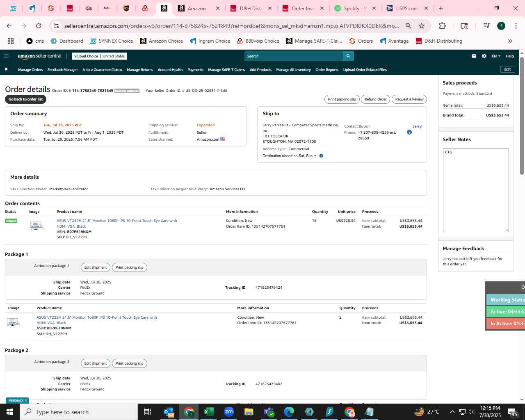Click the Edit button in navigation bar
The width and height of the screenshot is (525, 420).
[x=507, y=69]
